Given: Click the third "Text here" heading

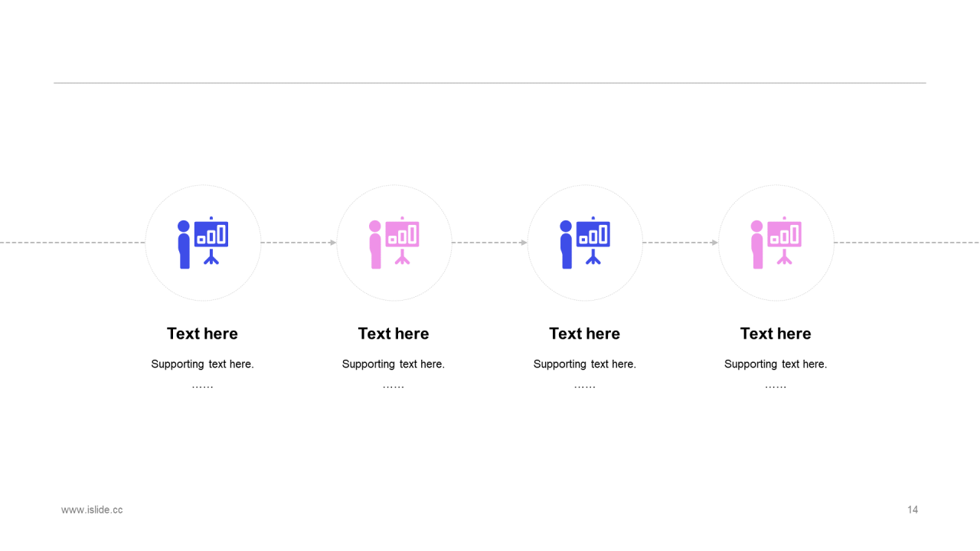Looking at the screenshot, I should point(584,334).
